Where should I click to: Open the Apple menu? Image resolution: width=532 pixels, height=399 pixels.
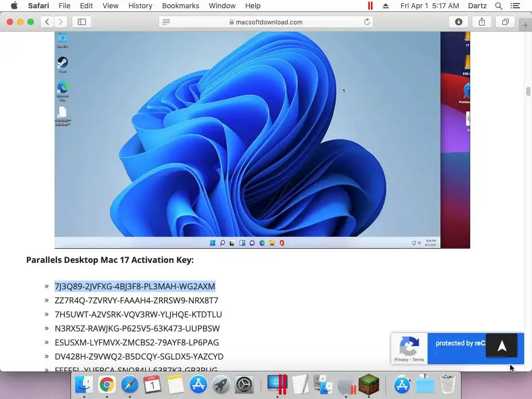click(x=14, y=6)
